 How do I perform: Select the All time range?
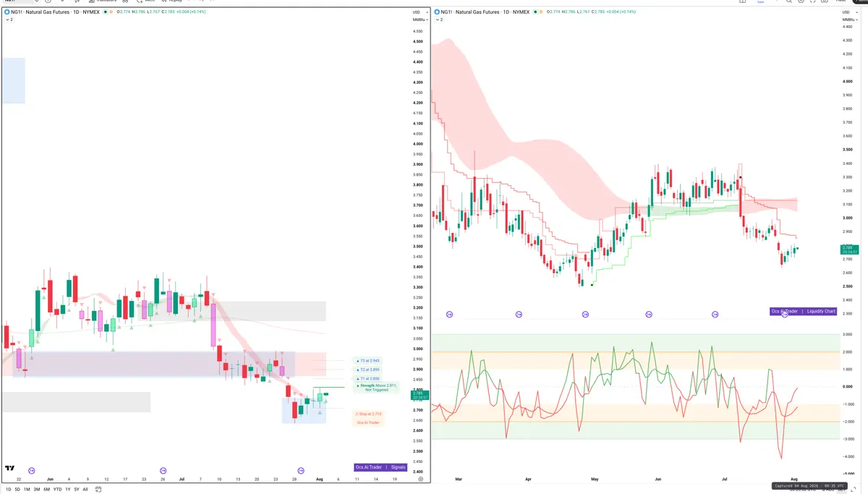(85, 489)
